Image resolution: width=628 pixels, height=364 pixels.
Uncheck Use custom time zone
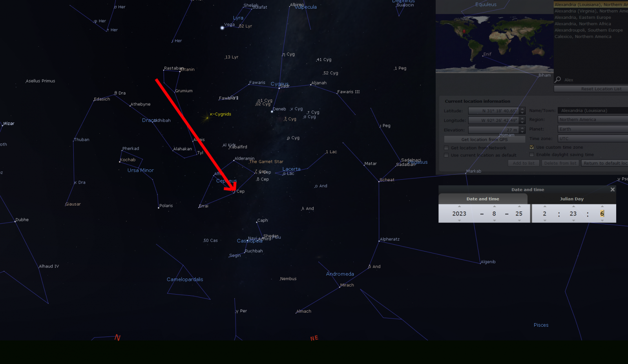(532, 147)
